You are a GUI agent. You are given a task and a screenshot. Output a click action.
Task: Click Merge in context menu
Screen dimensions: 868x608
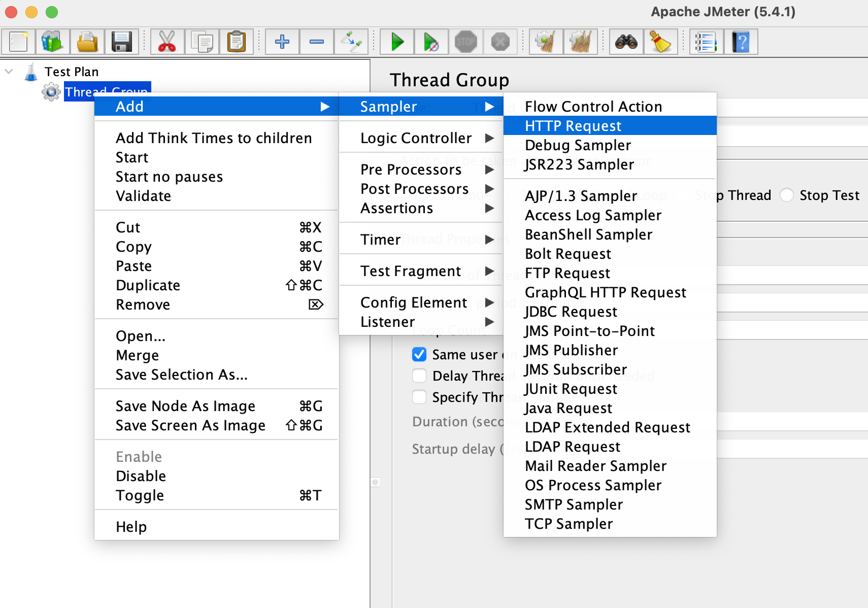click(217, 355)
